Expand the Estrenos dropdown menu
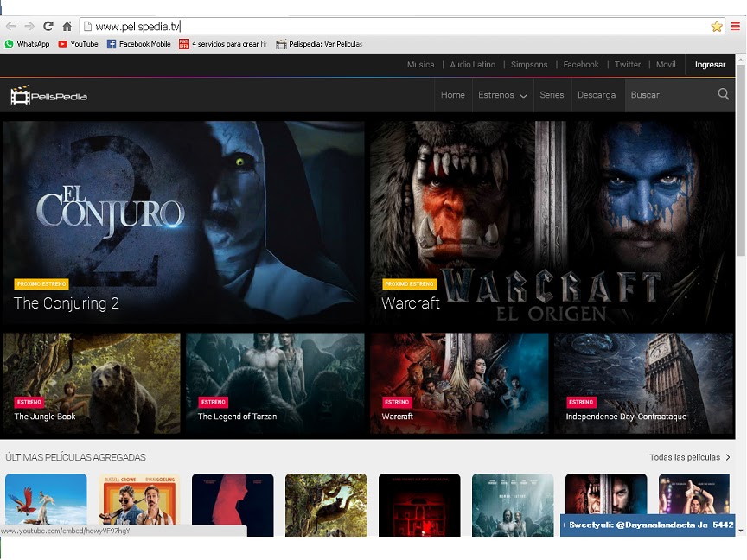Viewport: 747px width, 560px height. pos(502,95)
